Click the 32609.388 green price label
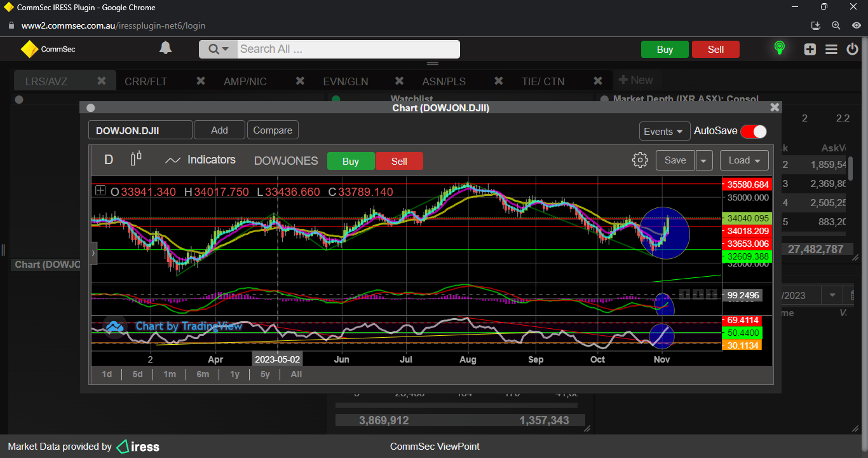The height and width of the screenshot is (458, 868). pos(748,256)
